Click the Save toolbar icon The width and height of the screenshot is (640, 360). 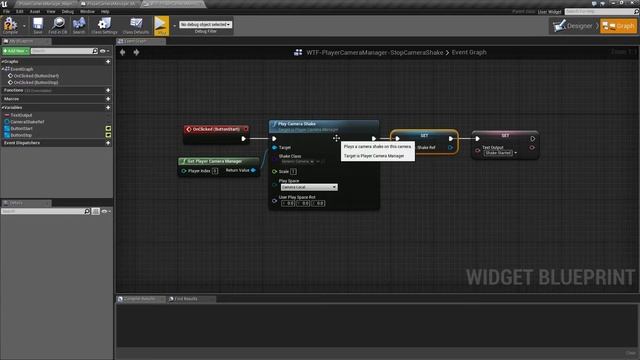(38, 25)
